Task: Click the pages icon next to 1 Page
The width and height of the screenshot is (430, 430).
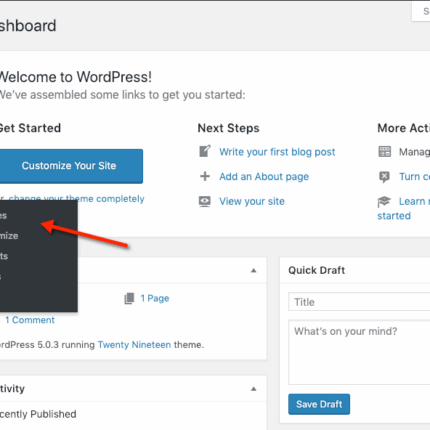Action: tap(129, 298)
